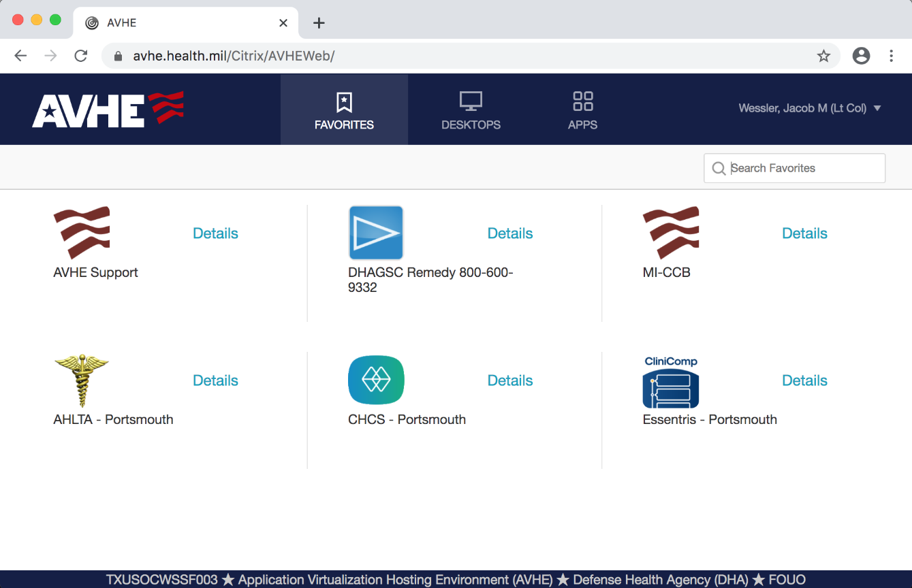
Task: Open the Chrome profile avatar
Action: click(862, 56)
